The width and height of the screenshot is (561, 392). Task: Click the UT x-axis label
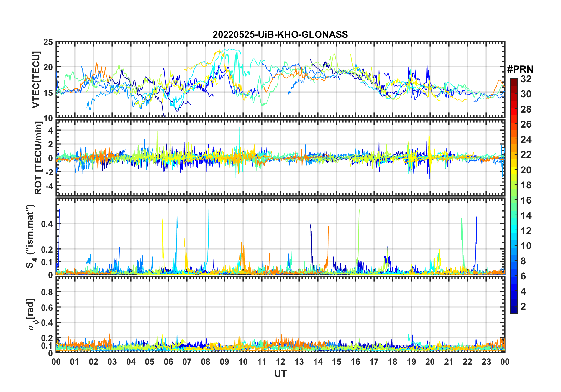pyautogui.click(x=280, y=374)
